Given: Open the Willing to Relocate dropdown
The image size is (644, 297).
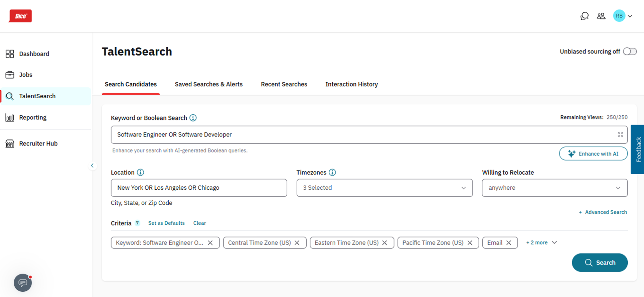Looking at the screenshot, I should coord(554,188).
